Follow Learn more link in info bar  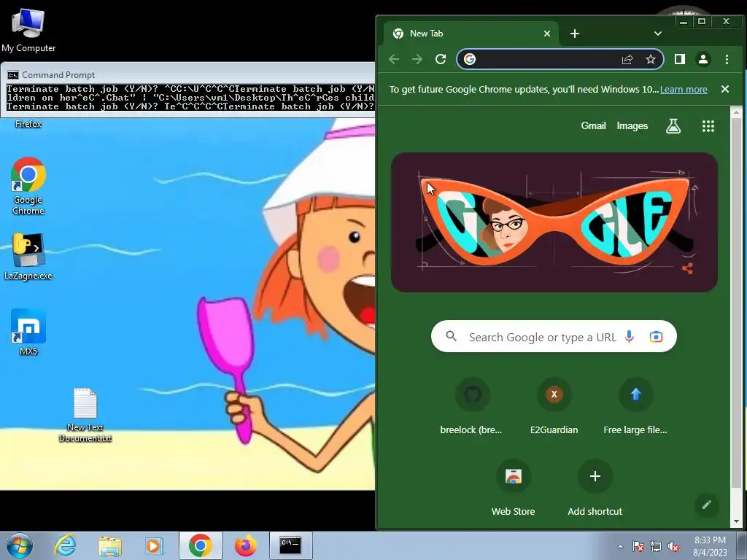(x=684, y=90)
